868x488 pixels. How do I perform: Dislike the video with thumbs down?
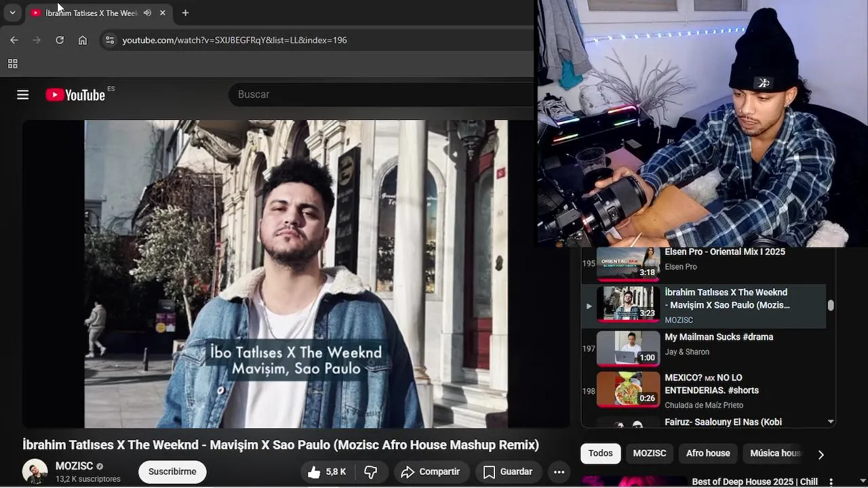click(x=371, y=472)
